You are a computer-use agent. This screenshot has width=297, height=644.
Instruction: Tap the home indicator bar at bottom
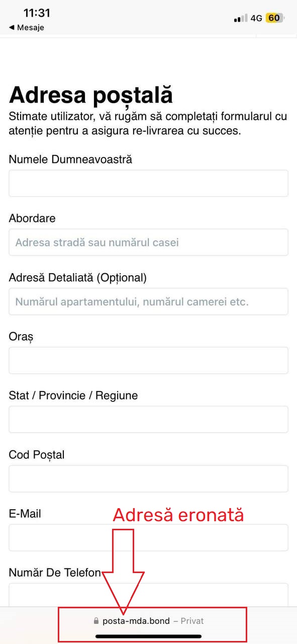pos(148,636)
